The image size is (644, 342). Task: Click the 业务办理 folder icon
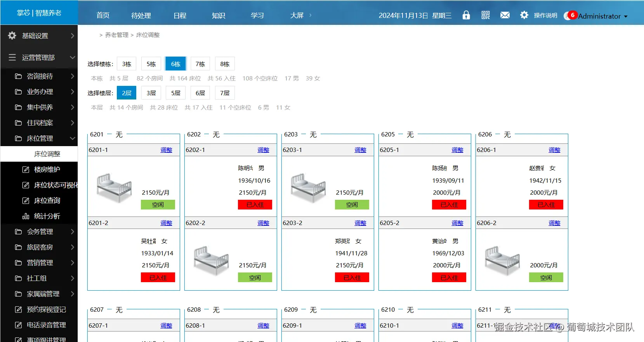(18, 92)
